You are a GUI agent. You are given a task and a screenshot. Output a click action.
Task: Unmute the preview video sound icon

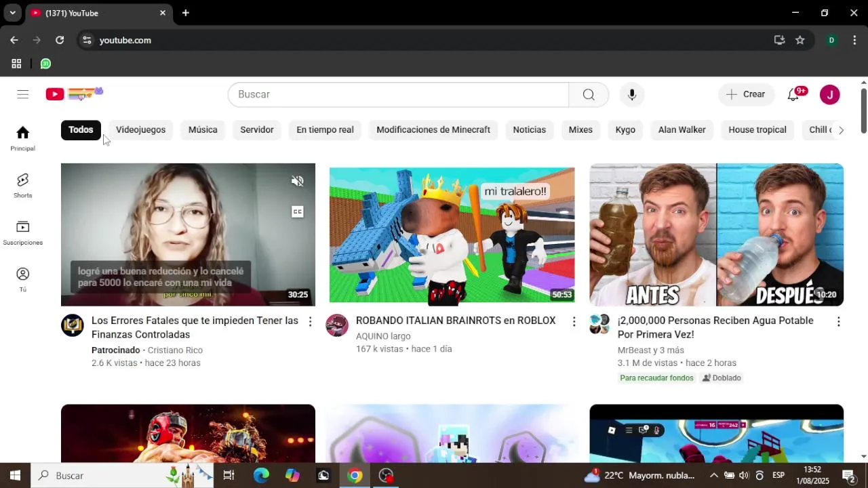(298, 181)
